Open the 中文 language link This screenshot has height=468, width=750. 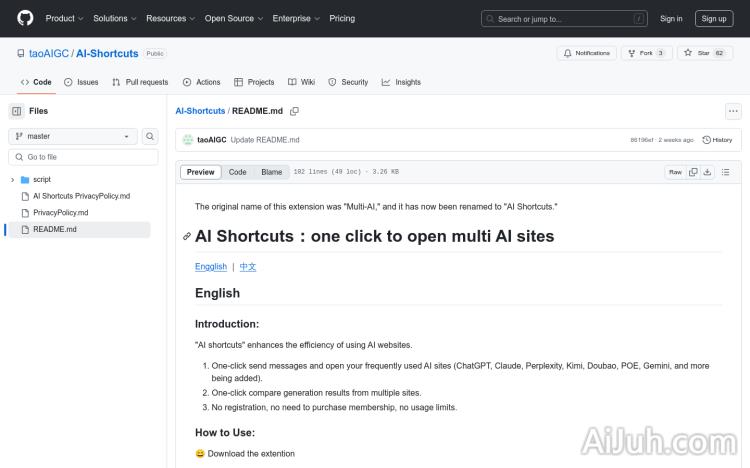coord(248,267)
